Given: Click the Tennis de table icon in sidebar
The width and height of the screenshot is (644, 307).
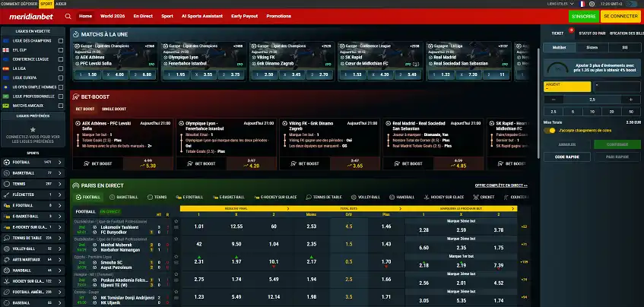Looking at the screenshot, I should click(x=7, y=238).
